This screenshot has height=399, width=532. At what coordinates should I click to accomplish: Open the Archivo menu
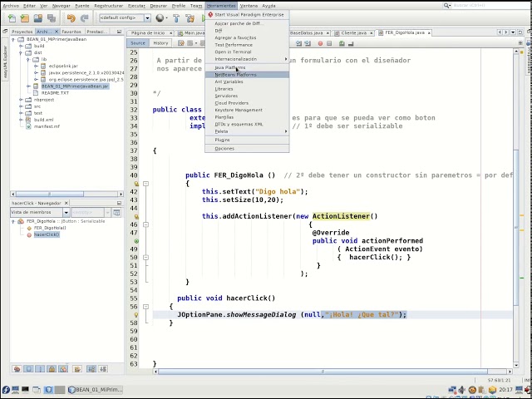[11, 6]
